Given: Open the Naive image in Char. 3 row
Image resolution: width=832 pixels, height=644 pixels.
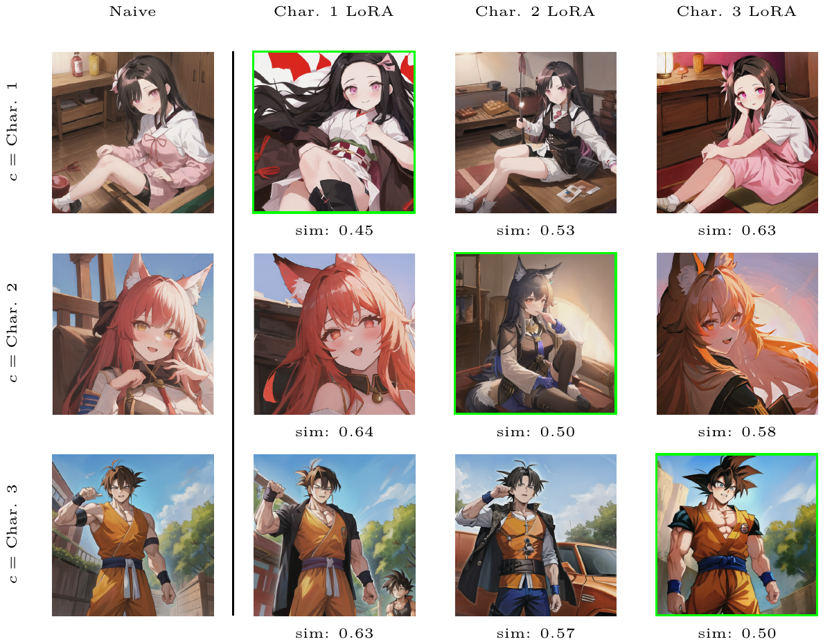Looking at the screenshot, I should 133,535.
